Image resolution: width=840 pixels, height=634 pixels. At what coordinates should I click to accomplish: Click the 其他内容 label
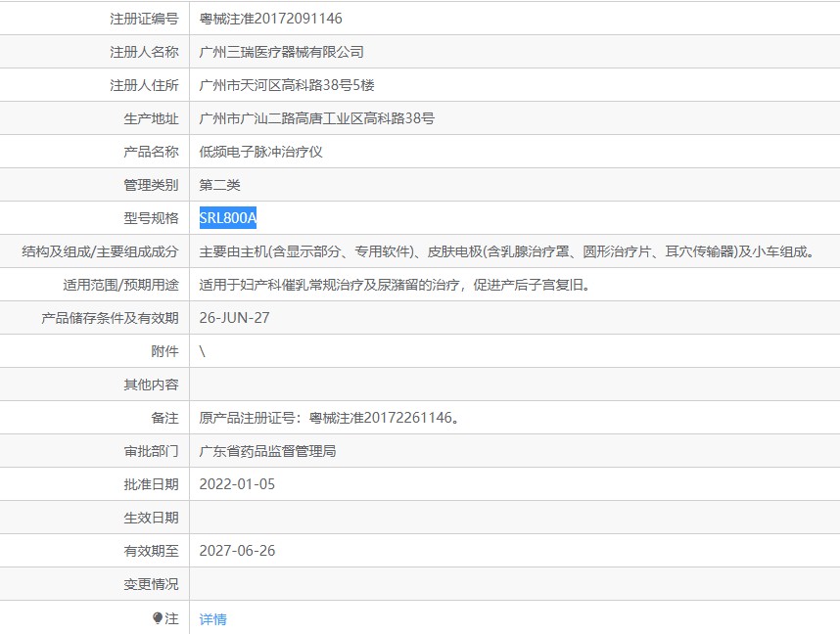pos(151,385)
